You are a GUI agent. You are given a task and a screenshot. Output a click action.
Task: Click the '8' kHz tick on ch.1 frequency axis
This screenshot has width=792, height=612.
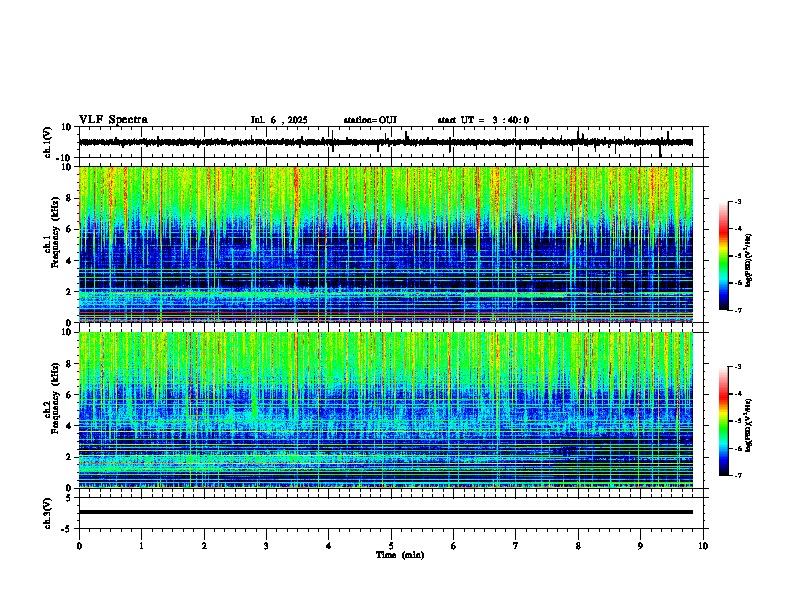(x=69, y=198)
